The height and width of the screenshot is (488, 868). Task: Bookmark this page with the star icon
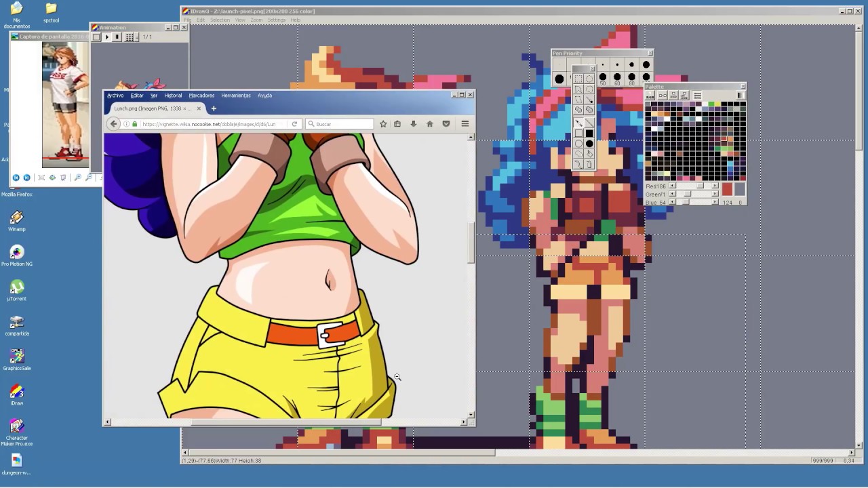pyautogui.click(x=383, y=124)
